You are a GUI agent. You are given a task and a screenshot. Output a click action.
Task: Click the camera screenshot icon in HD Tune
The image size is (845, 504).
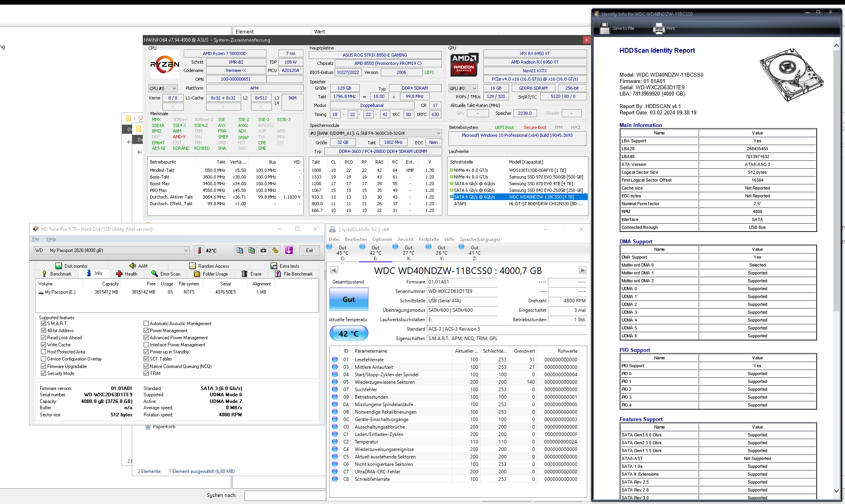pos(264,250)
